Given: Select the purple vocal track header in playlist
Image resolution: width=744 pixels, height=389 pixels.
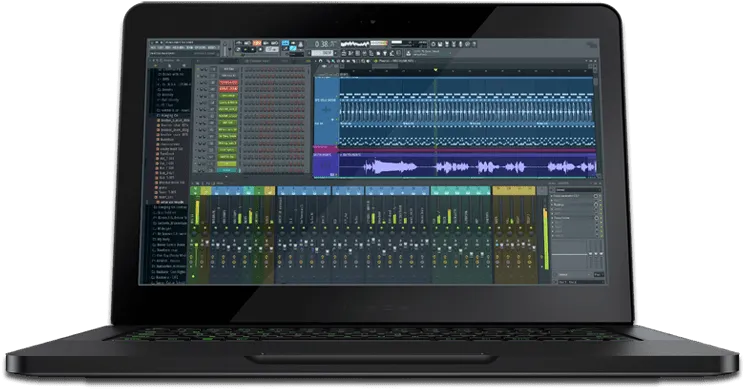Looking at the screenshot, I should click(x=326, y=166).
